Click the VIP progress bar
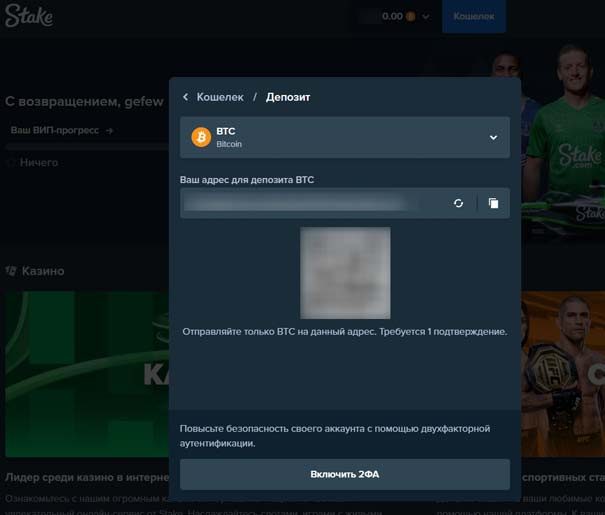Screen dimensions: 605x515 tap(85, 146)
